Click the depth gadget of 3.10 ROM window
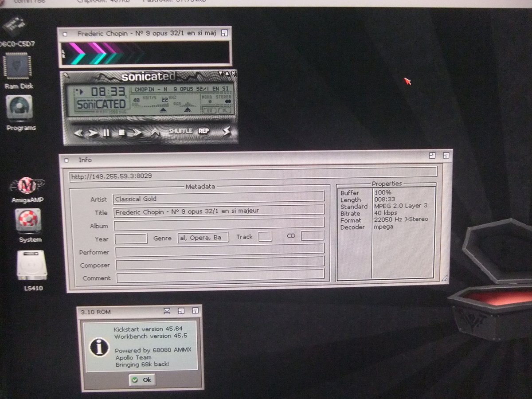 tap(195, 311)
